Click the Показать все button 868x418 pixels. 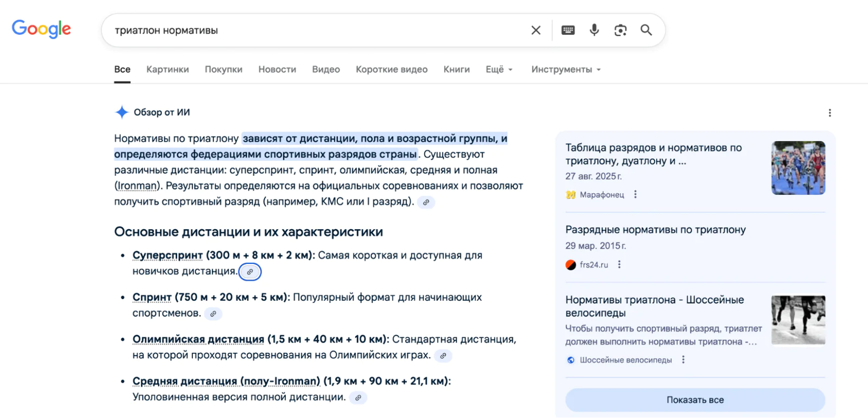(695, 400)
